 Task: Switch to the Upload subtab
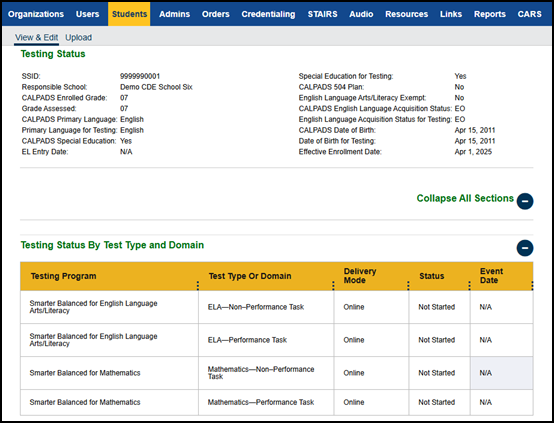(78, 37)
